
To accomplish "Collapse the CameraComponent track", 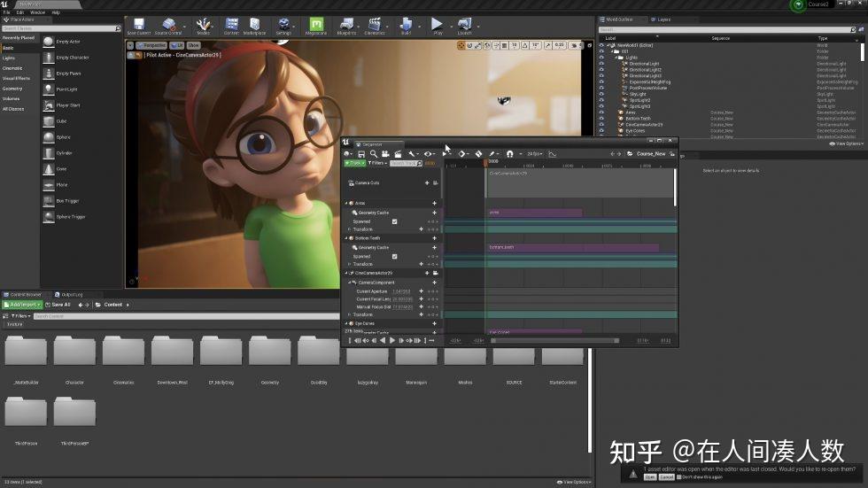I will (350, 283).
